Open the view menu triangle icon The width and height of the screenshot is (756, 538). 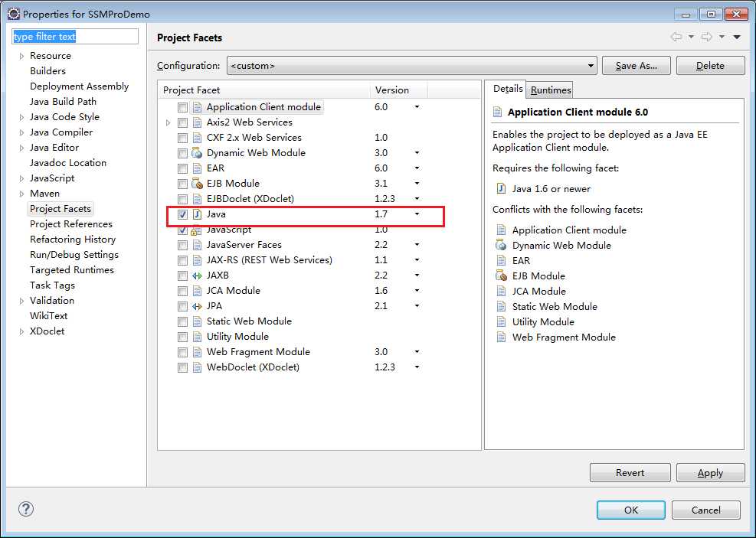coord(737,37)
